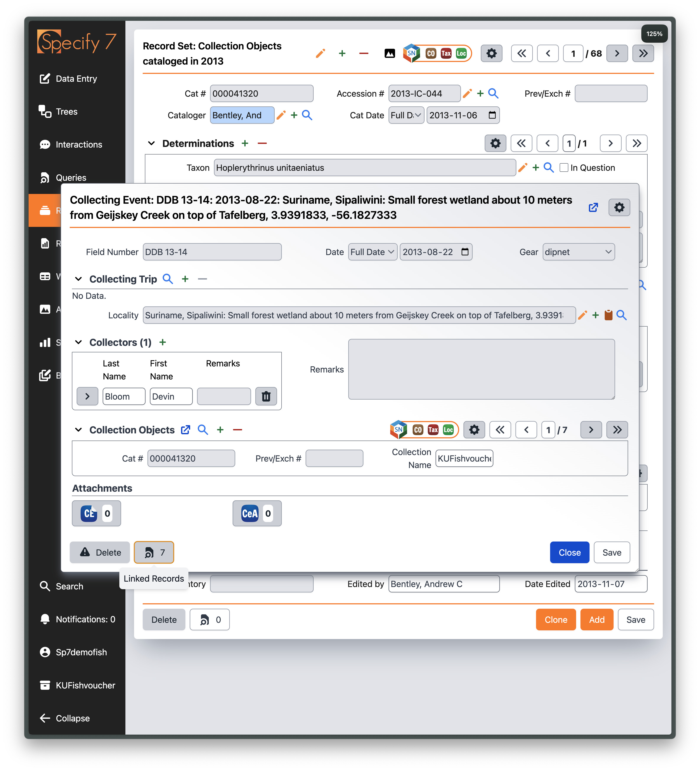Open the Gear dipnet dropdown
The image size is (700, 771).
[x=578, y=252]
